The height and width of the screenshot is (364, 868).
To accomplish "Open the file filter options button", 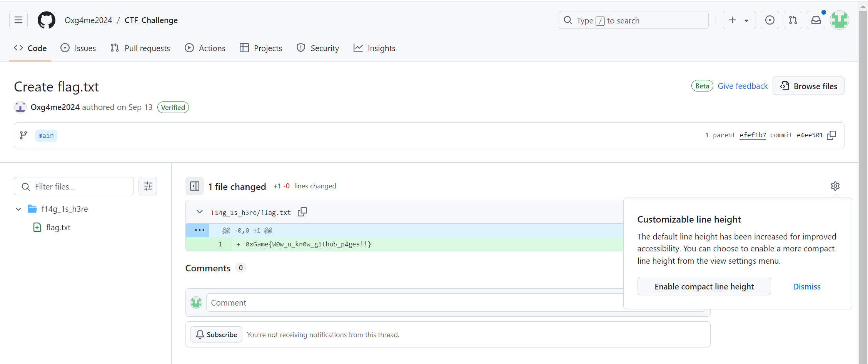I will tap(148, 186).
